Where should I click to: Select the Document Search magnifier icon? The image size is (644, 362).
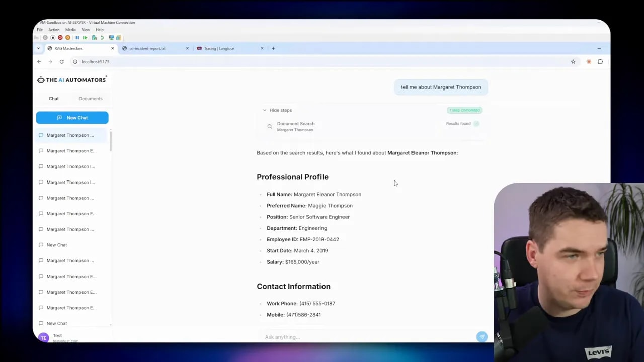point(270,126)
